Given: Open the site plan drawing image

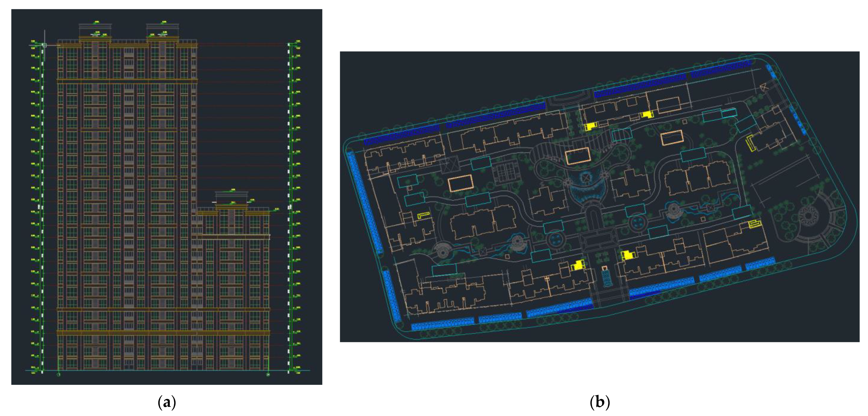Looking at the screenshot, I should tap(599, 197).
